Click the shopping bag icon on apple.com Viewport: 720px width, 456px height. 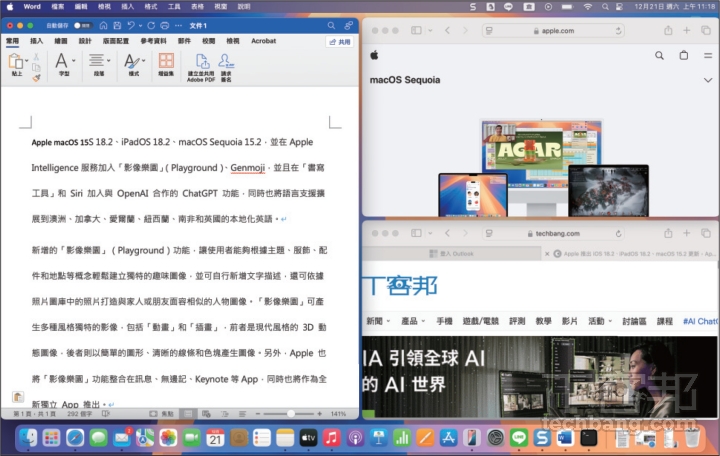pyautogui.click(x=684, y=55)
